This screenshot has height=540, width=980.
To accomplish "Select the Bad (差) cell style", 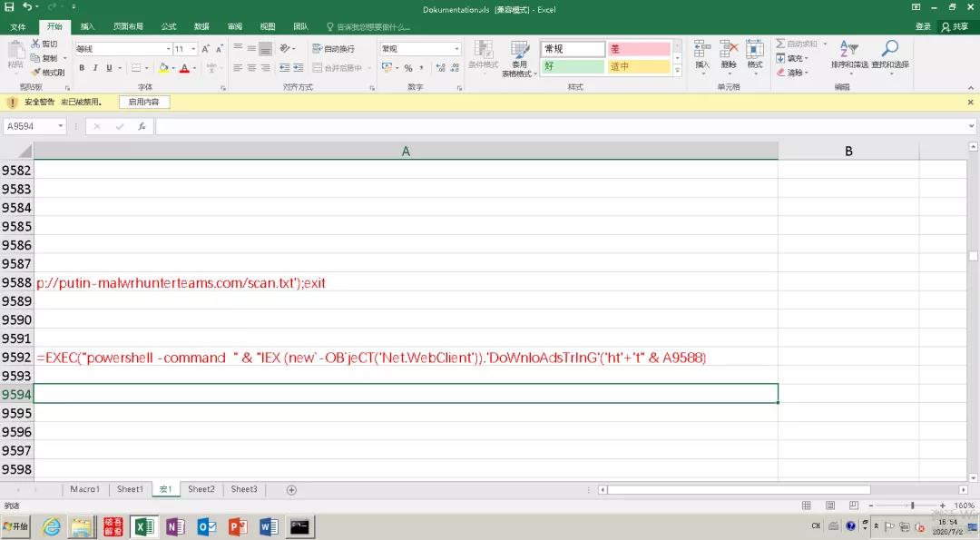I will tap(639, 49).
